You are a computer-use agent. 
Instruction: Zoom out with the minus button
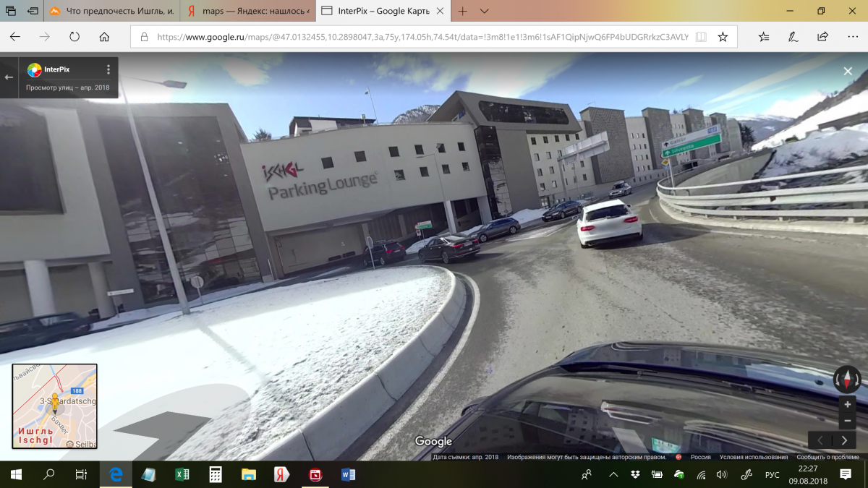[x=847, y=421]
